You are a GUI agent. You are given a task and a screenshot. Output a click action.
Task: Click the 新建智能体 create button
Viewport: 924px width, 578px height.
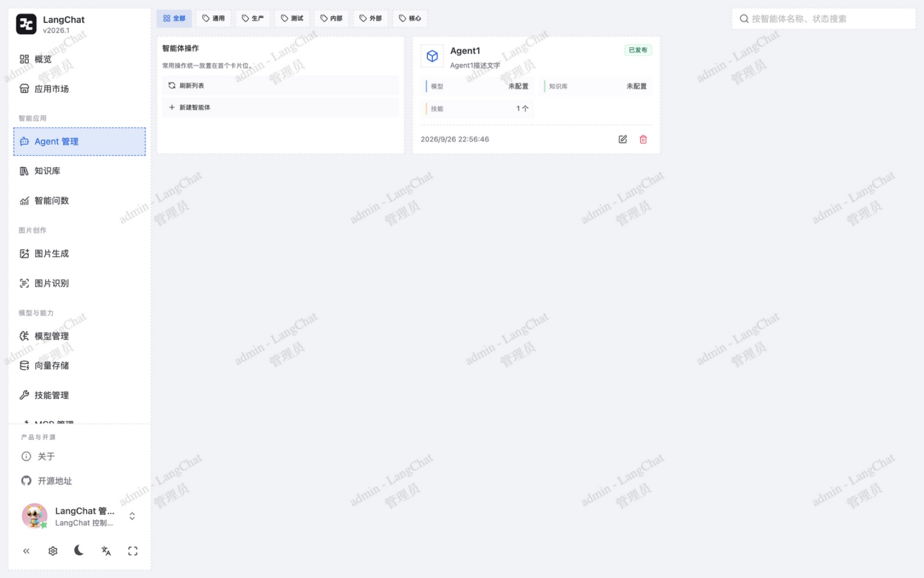(x=281, y=108)
